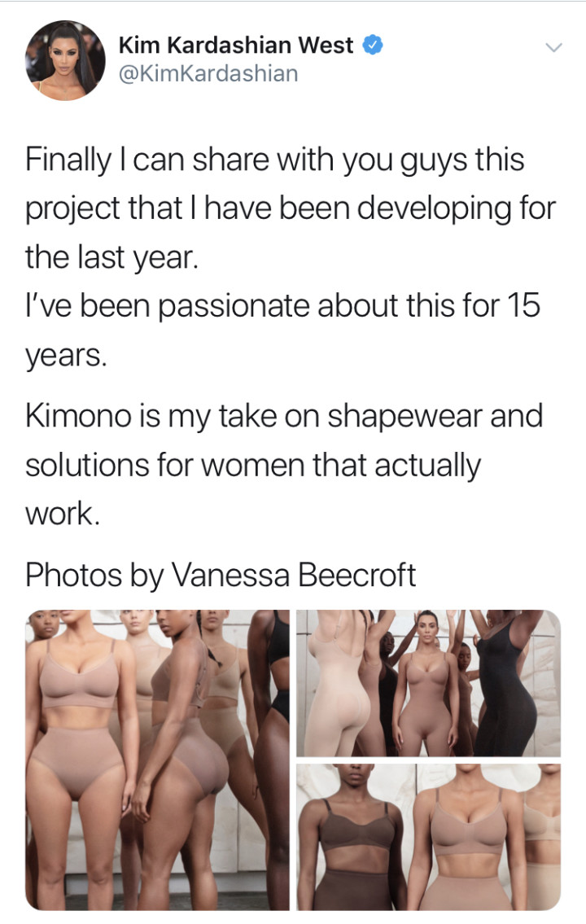Click 'solutions for women that actually' line
The height and width of the screenshot is (924, 586).
coord(252,465)
